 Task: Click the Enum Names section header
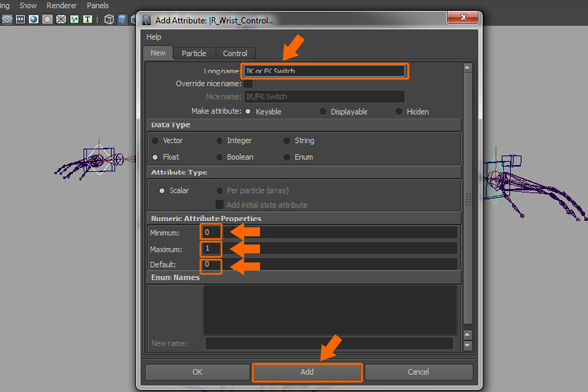pyautogui.click(x=304, y=277)
